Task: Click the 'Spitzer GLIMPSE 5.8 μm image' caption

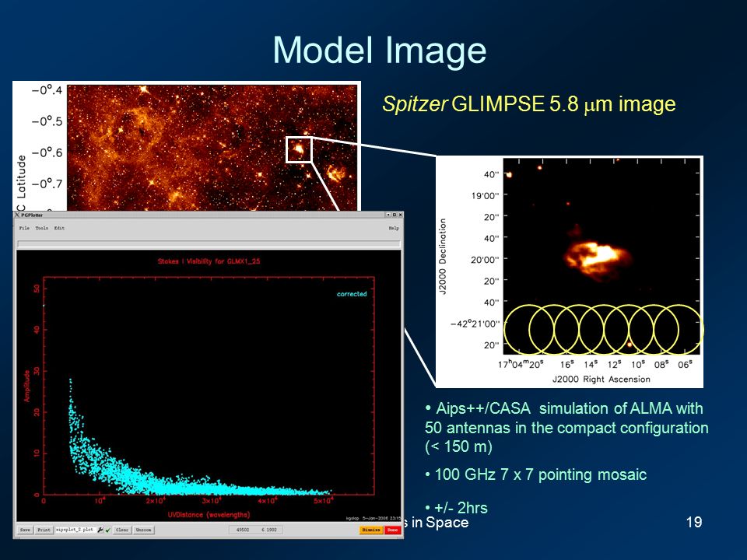Action: tap(529, 103)
